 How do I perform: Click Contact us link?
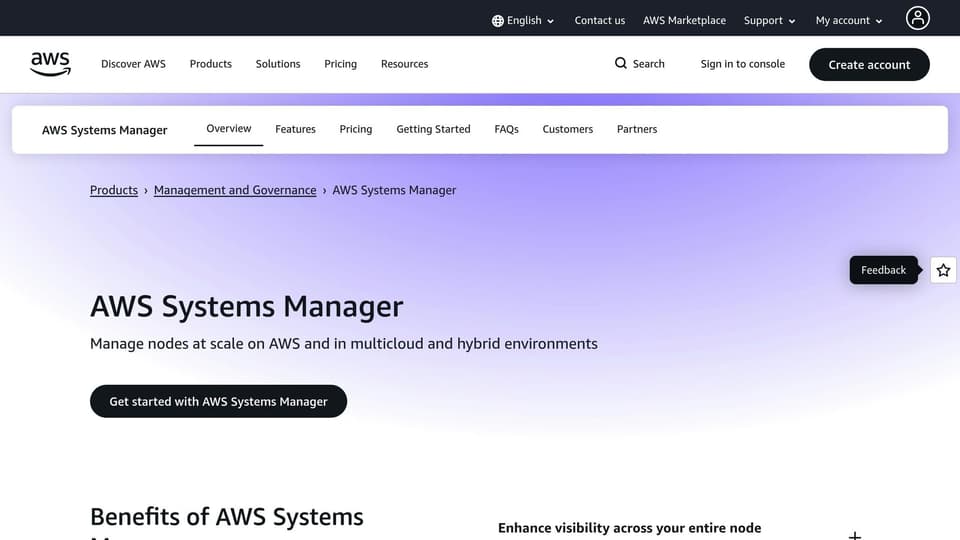[x=599, y=20]
